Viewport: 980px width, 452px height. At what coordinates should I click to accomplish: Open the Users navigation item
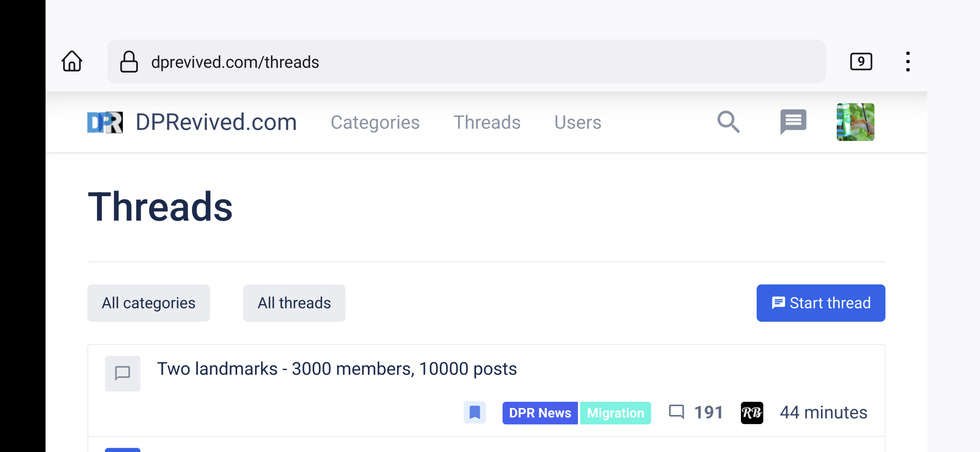tap(578, 122)
